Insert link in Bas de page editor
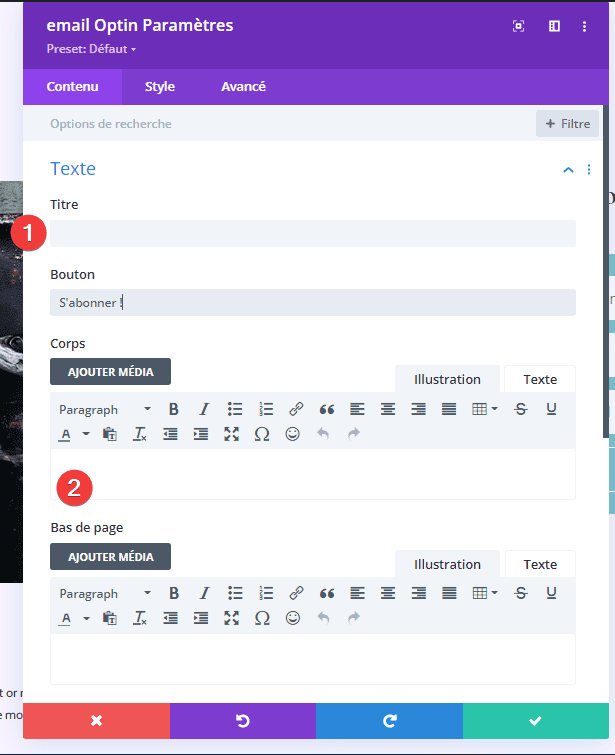This screenshot has width=615, height=755. [296, 593]
